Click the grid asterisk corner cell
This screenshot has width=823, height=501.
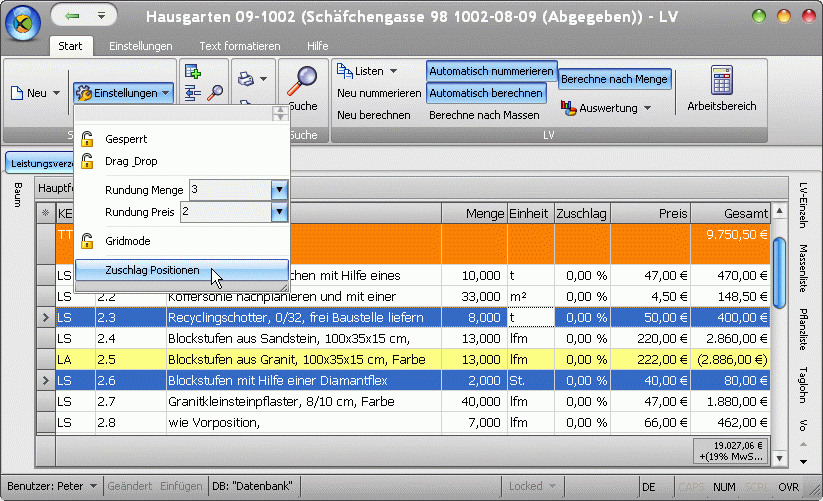coord(46,213)
